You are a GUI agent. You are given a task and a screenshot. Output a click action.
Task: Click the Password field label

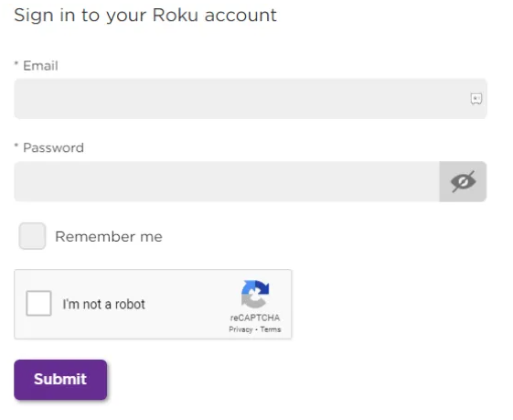point(53,147)
